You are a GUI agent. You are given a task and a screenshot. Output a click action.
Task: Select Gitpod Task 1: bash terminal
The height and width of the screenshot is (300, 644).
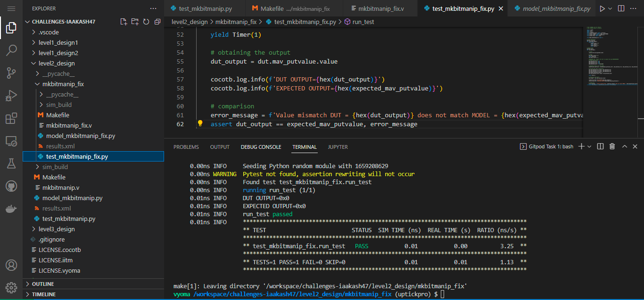pos(546,146)
